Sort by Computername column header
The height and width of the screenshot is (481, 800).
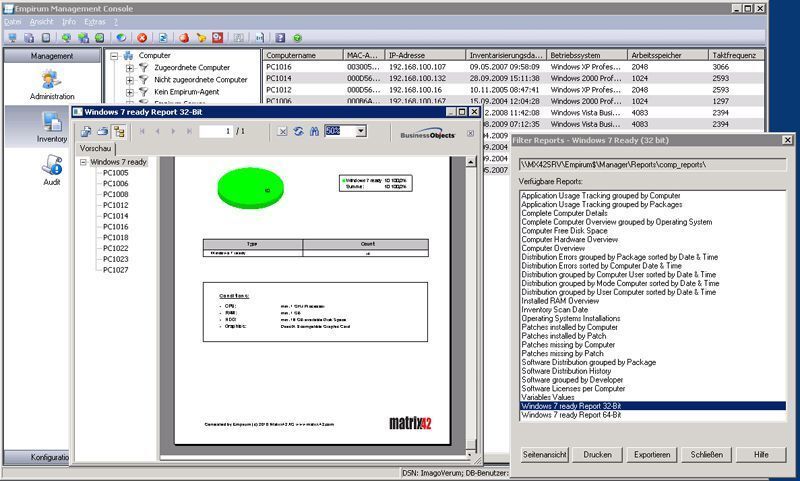pos(303,55)
